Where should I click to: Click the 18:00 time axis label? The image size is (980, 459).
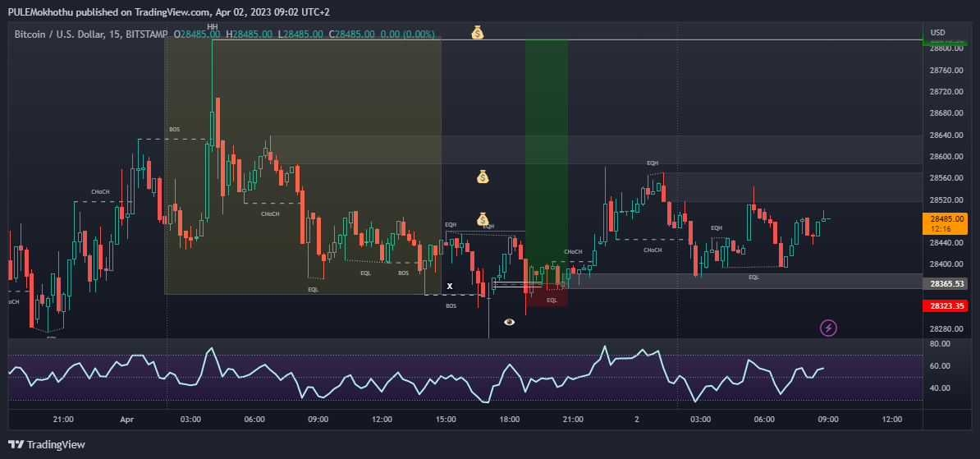[510, 420]
